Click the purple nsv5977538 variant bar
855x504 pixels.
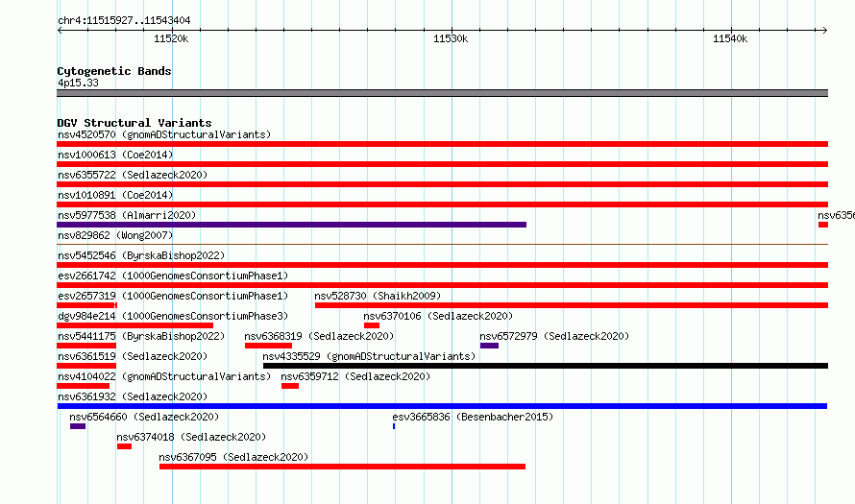coord(292,225)
